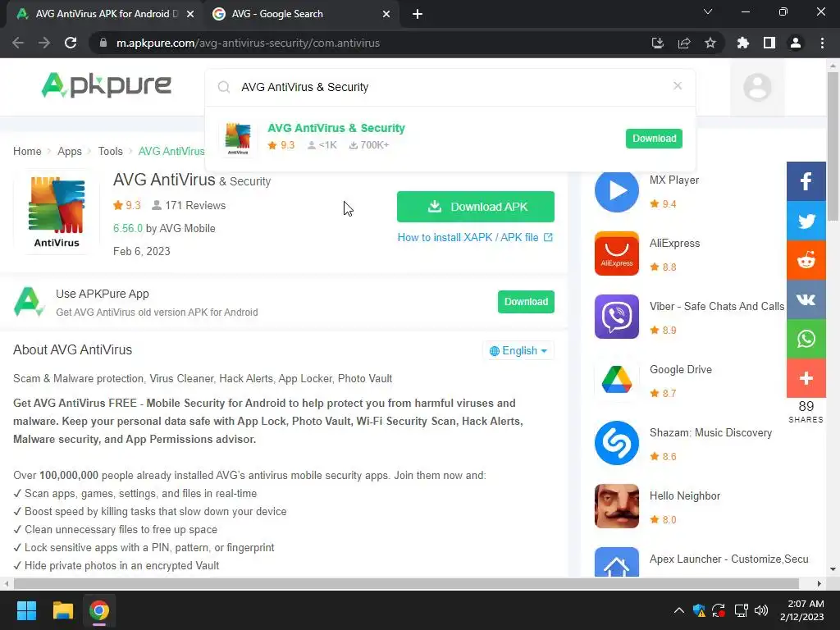Open Chrome extensions puzzle icon
This screenshot has width=840, height=630.
tap(742, 43)
